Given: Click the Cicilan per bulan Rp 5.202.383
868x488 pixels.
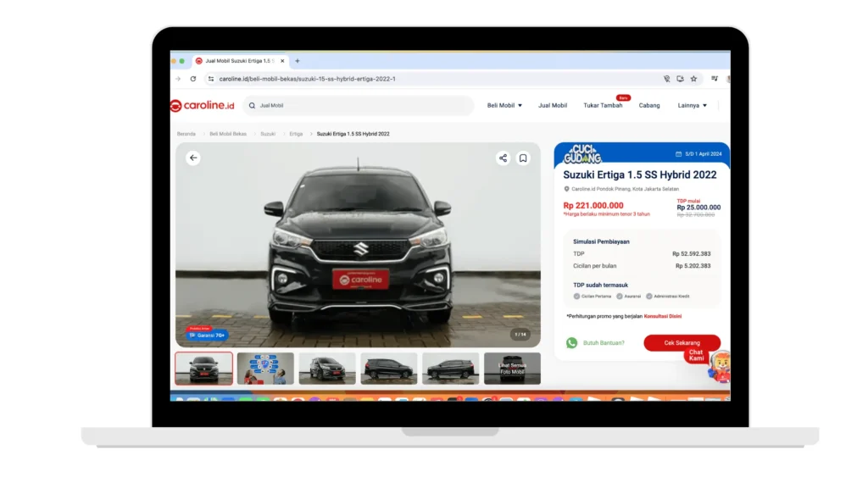Looking at the screenshot, I should click(693, 266).
